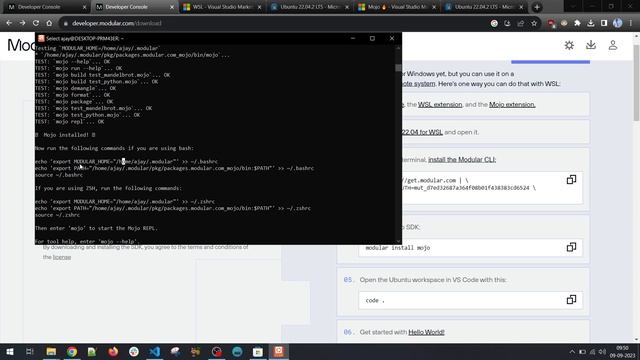Open Microsoft Store from the taskbar
The width and height of the screenshot is (640, 360).
[x=258, y=351]
